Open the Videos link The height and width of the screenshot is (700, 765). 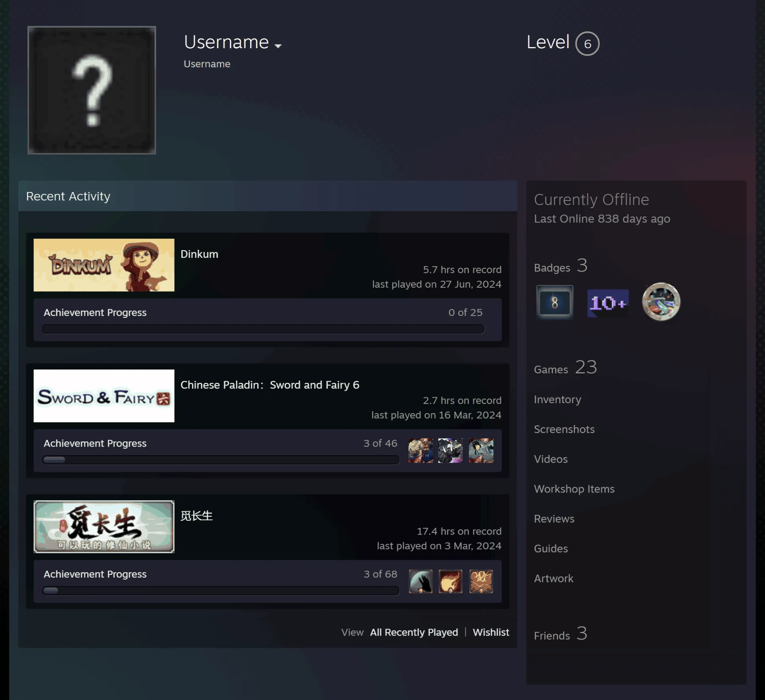[x=551, y=459]
